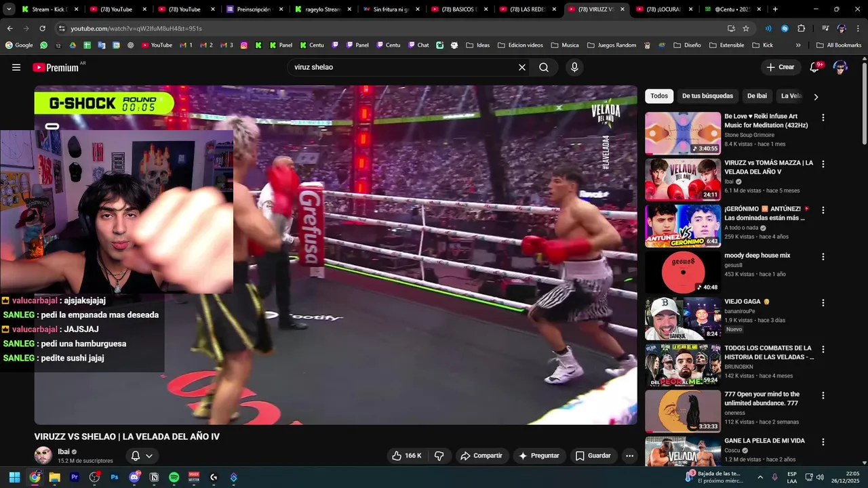The height and width of the screenshot is (488, 868).
Task: Open more actions ellipsis under video
Action: pyautogui.click(x=629, y=455)
